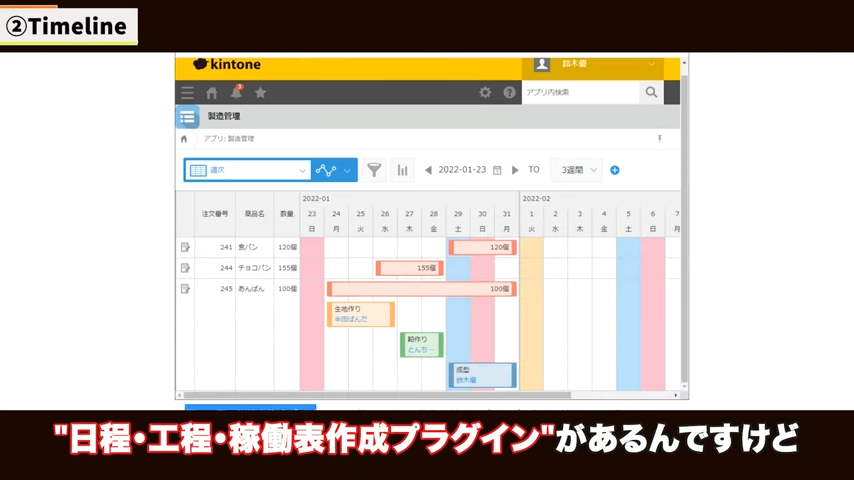The width and height of the screenshot is (854, 480).
Task: Click the アプリ内検索 search field
Action: point(581,92)
